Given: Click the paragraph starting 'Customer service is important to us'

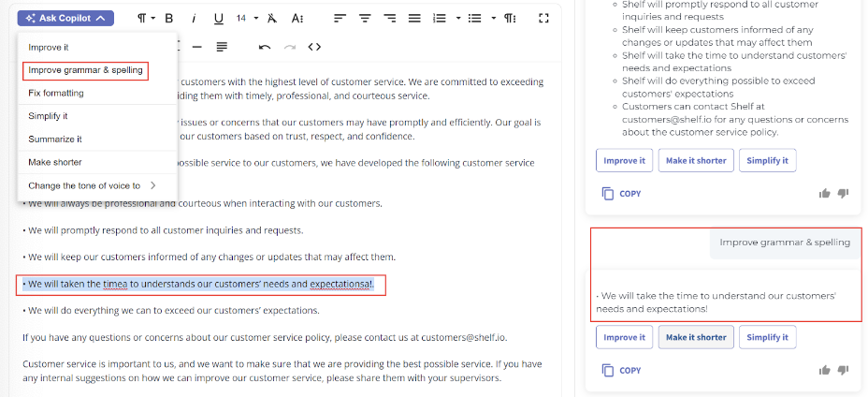Looking at the screenshot, I should (282, 371).
